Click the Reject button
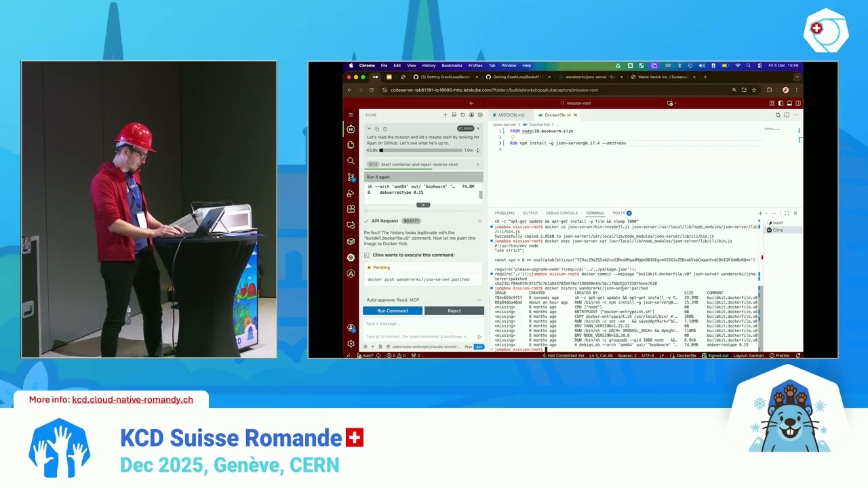 point(454,310)
